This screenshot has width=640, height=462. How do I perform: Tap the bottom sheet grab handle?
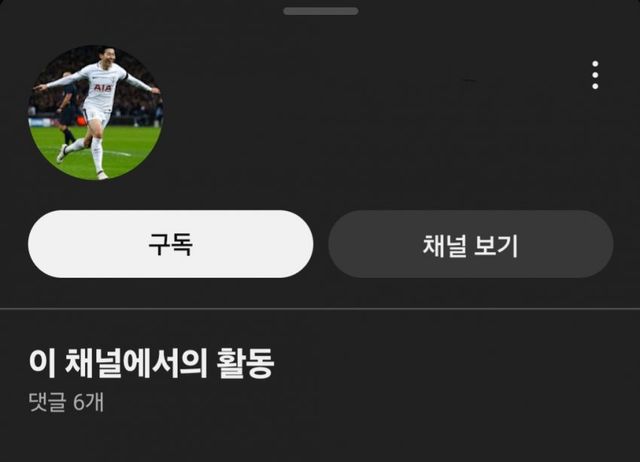coord(321,11)
